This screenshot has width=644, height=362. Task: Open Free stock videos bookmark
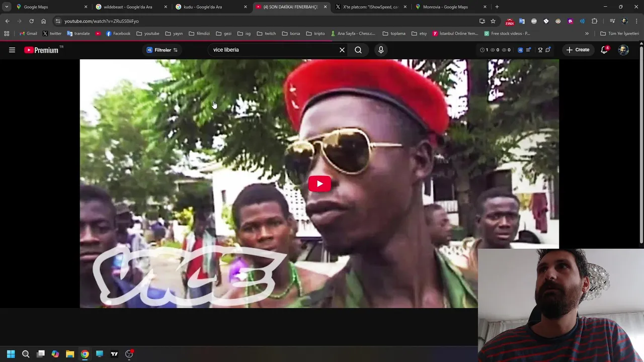tap(507, 34)
